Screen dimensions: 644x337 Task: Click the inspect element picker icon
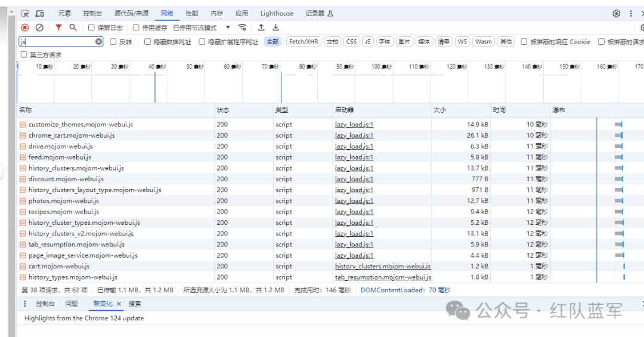point(25,13)
